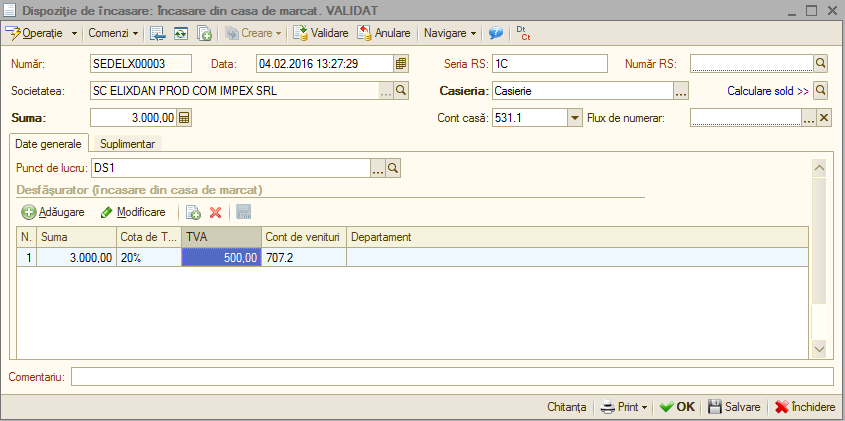Click the magnifier next to Număr RS
This screenshot has width=845, height=421.
pos(820,64)
